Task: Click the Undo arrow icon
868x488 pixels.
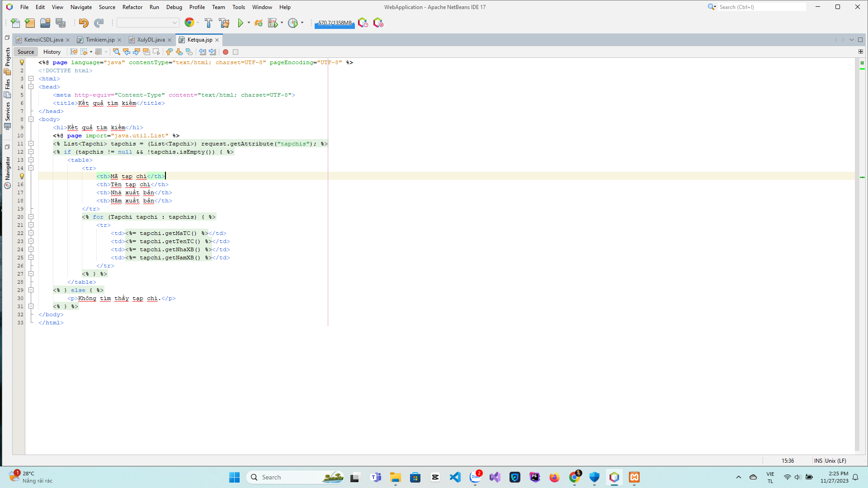Action: [x=84, y=23]
